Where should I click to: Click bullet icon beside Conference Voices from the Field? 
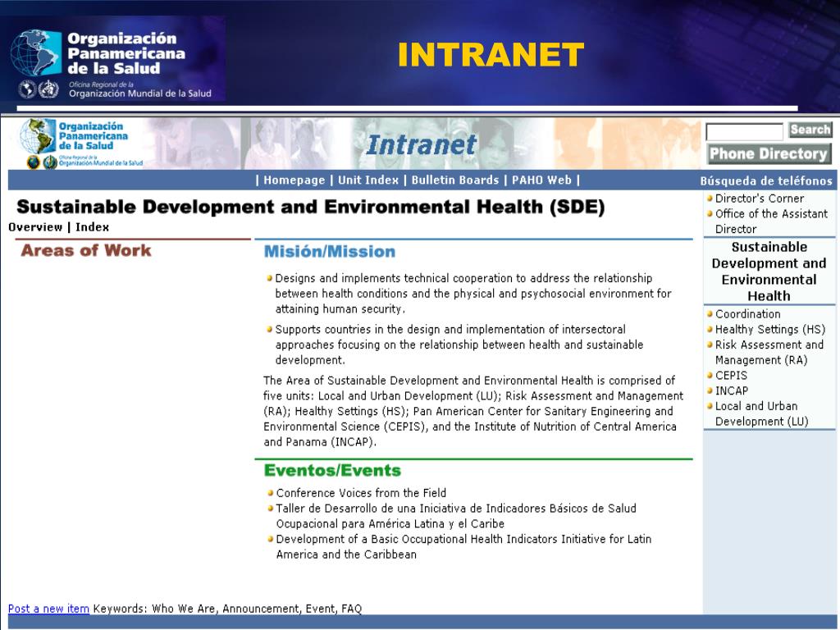[270, 492]
